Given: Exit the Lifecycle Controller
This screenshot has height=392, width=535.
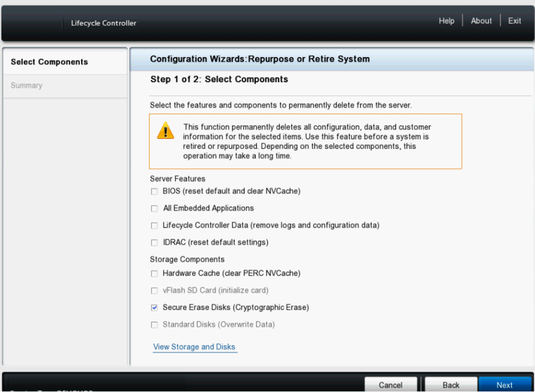Looking at the screenshot, I should click(x=515, y=20).
